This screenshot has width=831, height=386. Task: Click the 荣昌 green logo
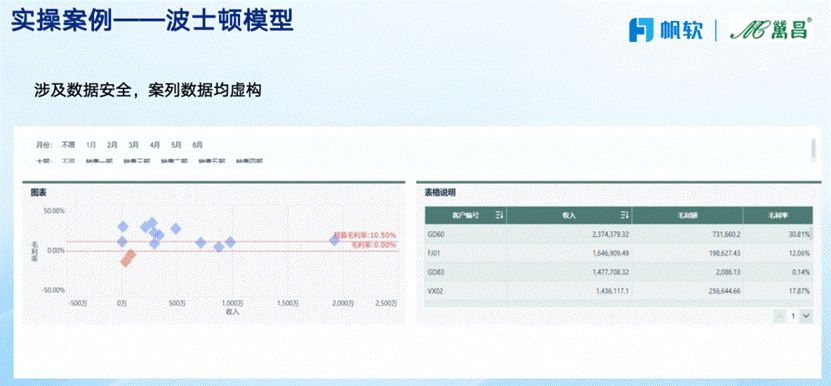coord(770,29)
